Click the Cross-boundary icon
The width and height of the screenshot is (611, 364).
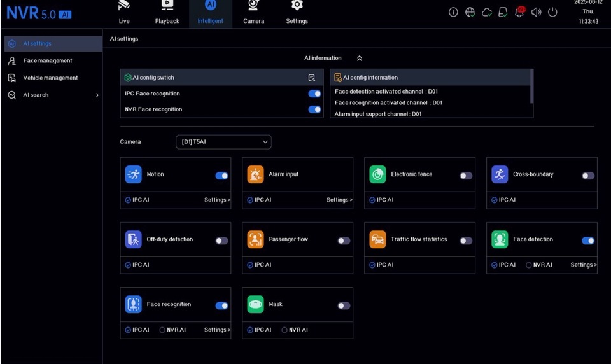(500, 174)
